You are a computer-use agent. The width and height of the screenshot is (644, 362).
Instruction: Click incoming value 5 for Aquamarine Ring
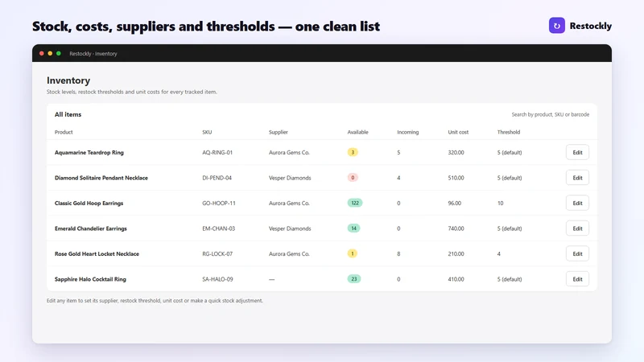point(398,152)
